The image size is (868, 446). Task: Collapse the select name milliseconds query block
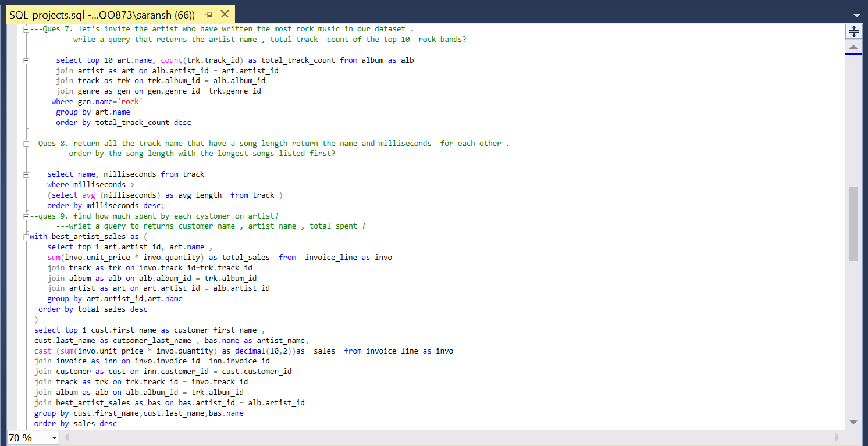click(x=26, y=174)
